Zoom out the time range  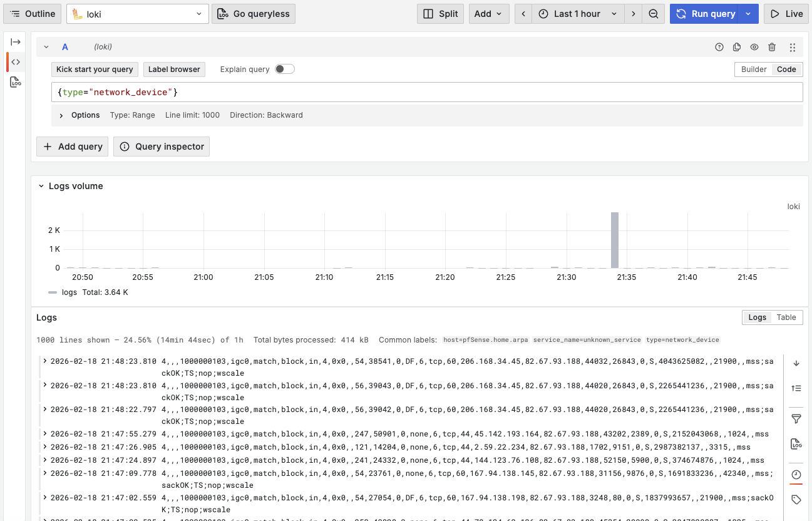654,14
